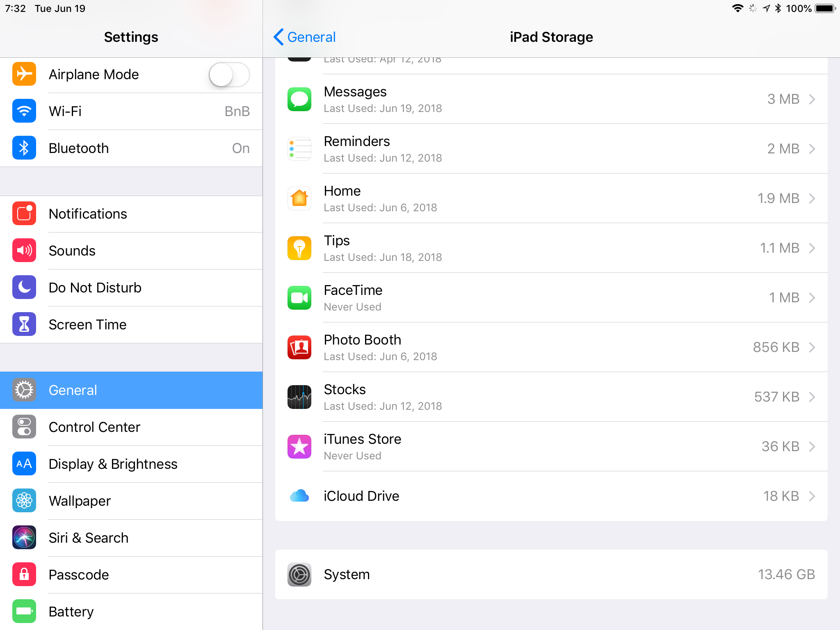This screenshot has width=840, height=630.
Task: Tap the Passcode lock icon
Action: pos(24,575)
